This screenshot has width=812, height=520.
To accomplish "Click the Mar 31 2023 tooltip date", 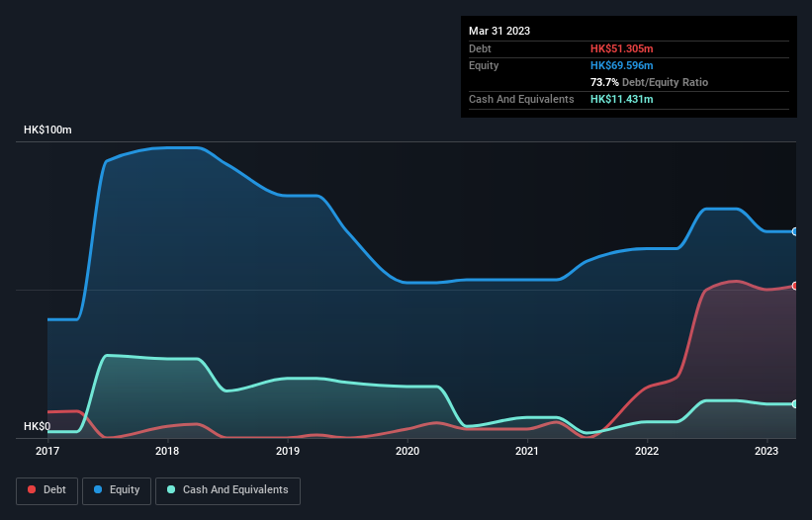I will (499, 31).
